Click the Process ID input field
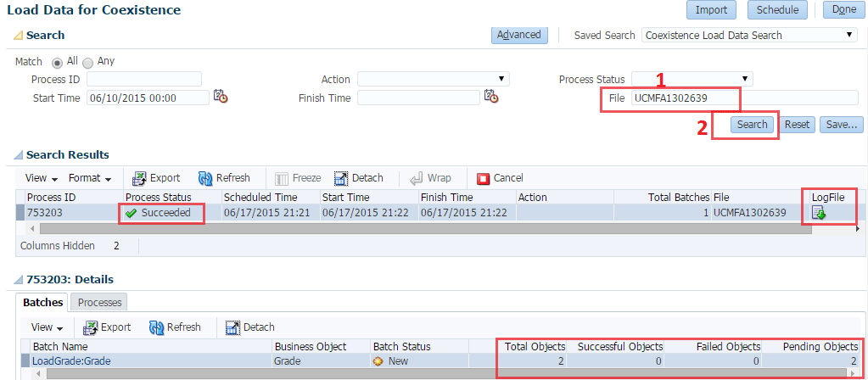This screenshot has width=868, height=380. click(x=144, y=79)
